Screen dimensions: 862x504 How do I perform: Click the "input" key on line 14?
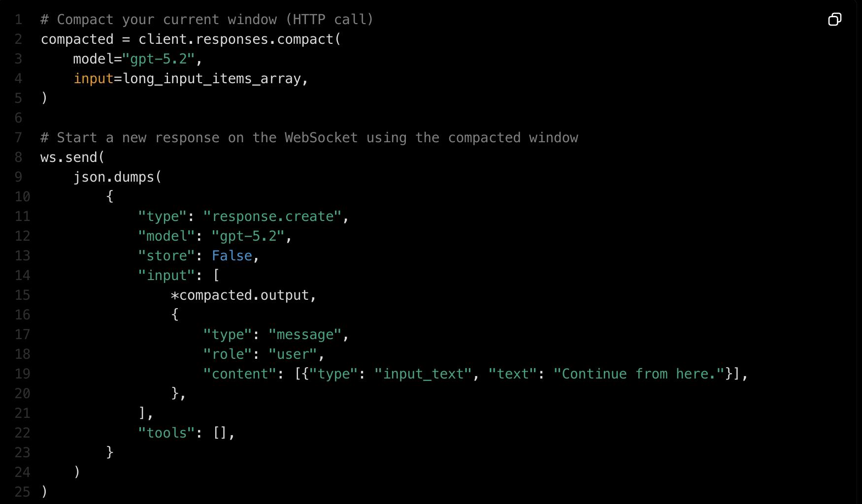click(x=167, y=275)
